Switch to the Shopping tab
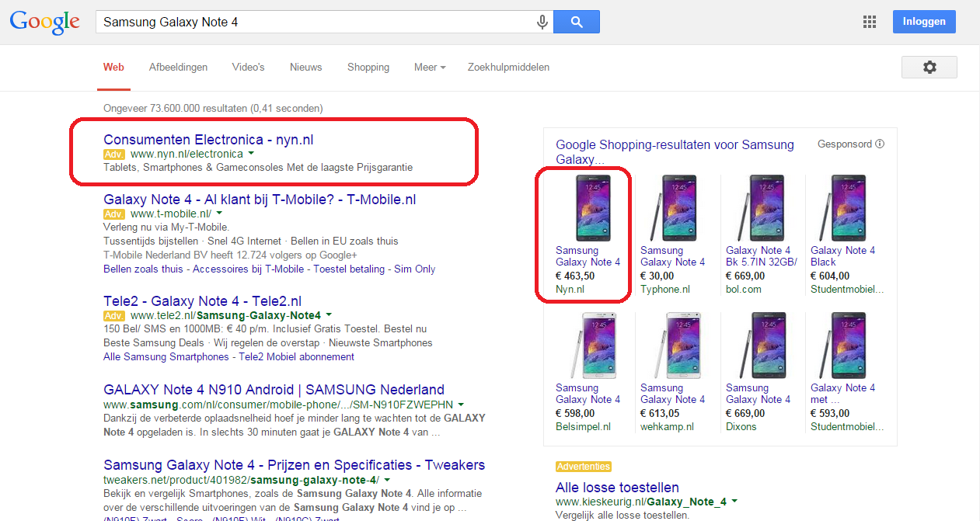 coord(368,68)
